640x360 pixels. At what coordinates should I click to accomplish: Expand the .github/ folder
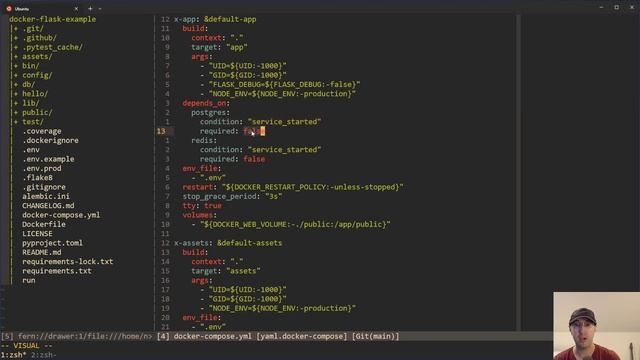pos(39,38)
